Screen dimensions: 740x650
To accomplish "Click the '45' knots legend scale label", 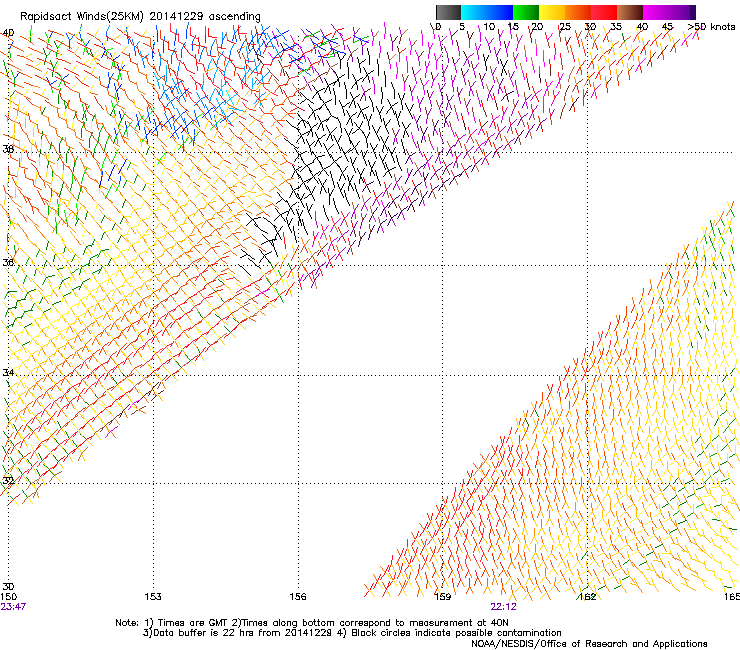I will click(x=667, y=26).
